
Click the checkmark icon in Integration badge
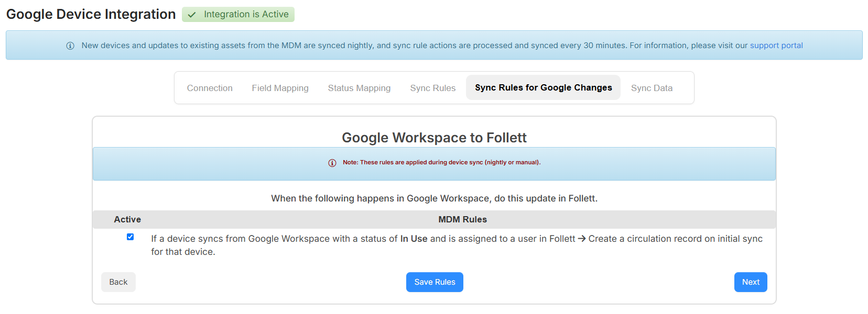(192, 15)
